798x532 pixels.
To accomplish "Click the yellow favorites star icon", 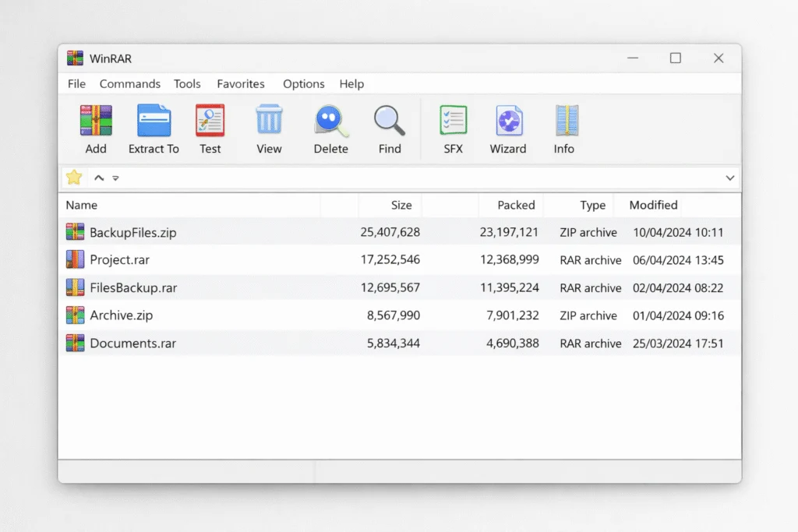I will [73, 177].
